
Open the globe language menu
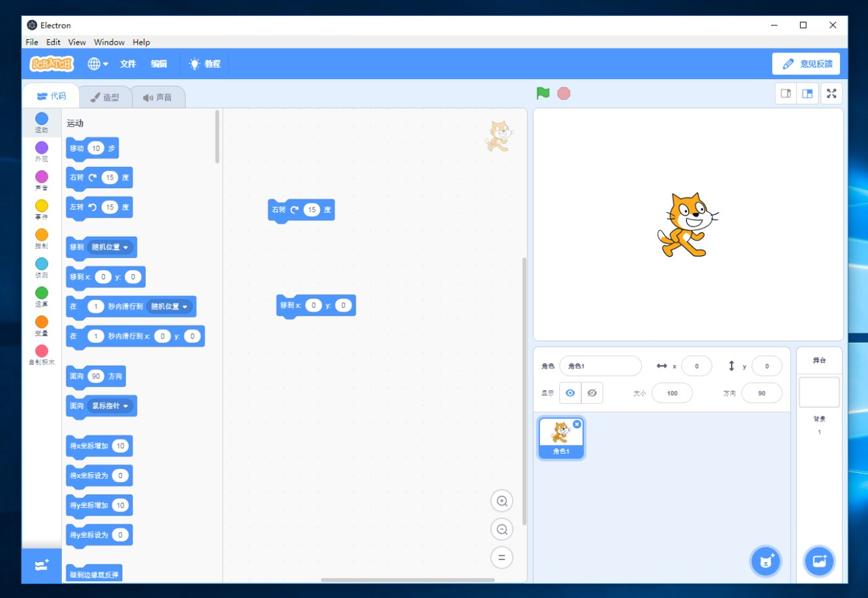pos(98,64)
